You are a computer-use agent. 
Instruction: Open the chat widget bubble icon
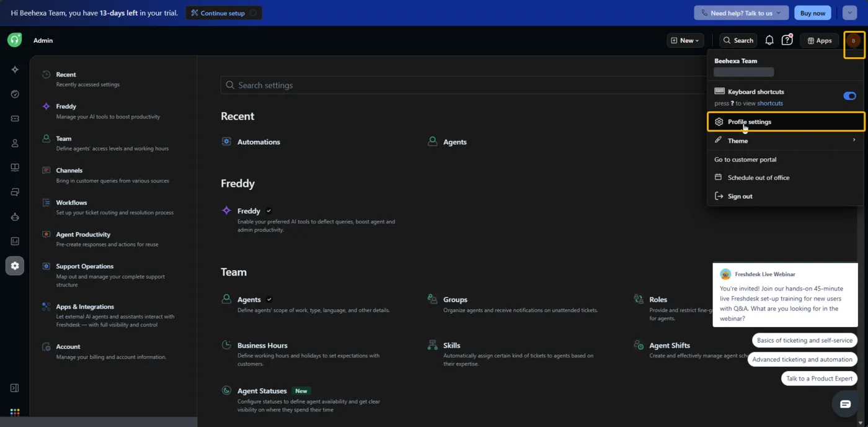pyautogui.click(x=845, y=404)
